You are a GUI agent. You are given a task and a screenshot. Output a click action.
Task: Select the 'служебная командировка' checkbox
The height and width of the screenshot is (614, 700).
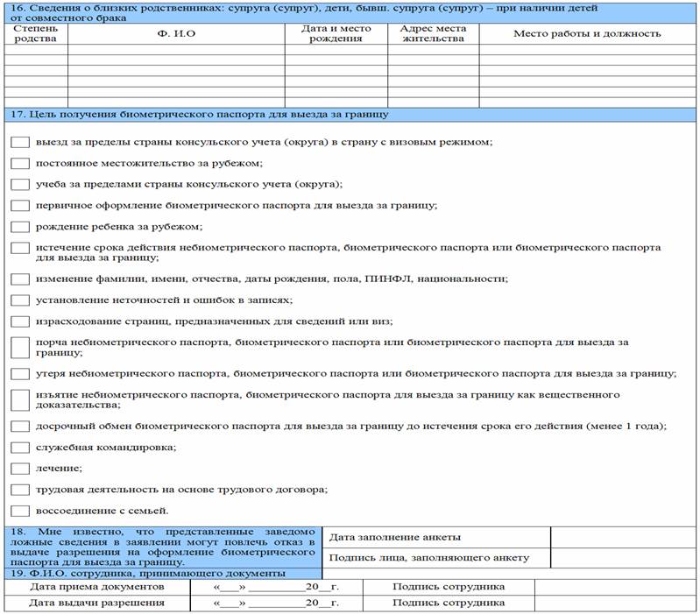[20, 448]
